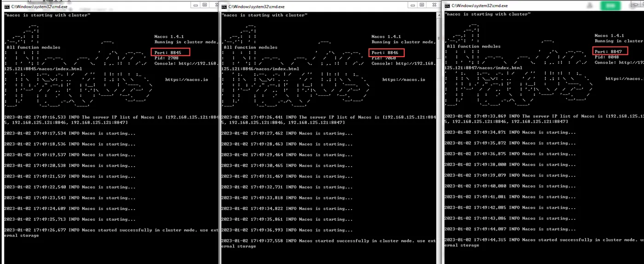Click 'Nacos 1.4.1' in the right window
The width and height of the screenshot is (644, 264).
(x=609, y=35)
